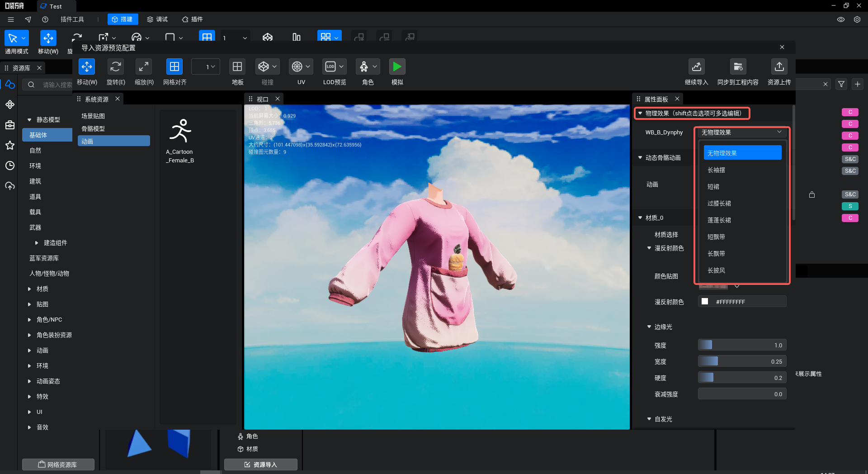Toggle the floor (地板) display
This screenshot has width=868, height=474.
coord(237,67)
